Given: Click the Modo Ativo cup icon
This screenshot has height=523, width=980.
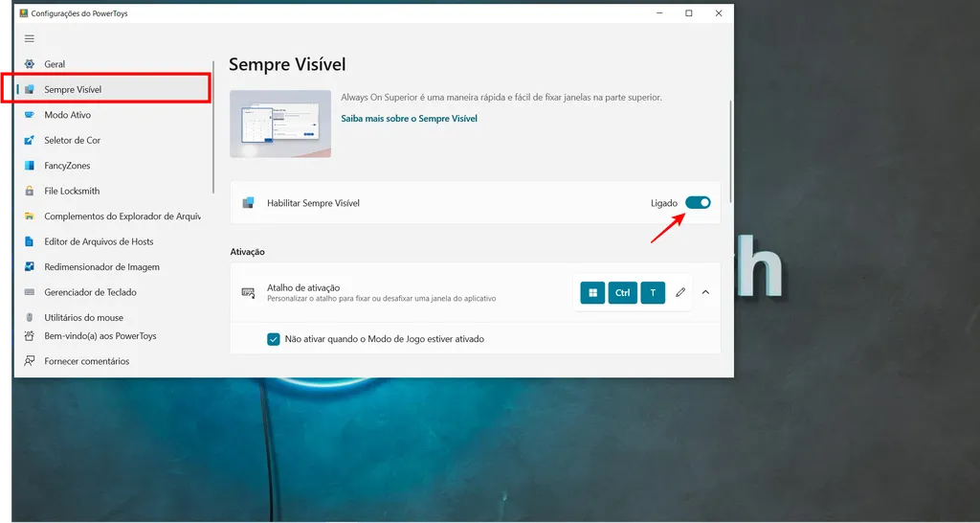Looking at the screenshot, I should coord(30,115).
